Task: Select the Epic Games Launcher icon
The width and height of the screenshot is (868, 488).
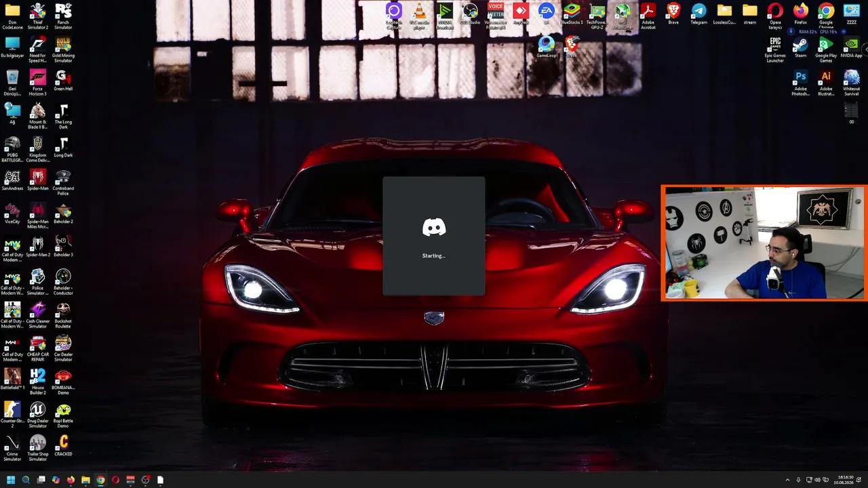Action: click(775, 49)
